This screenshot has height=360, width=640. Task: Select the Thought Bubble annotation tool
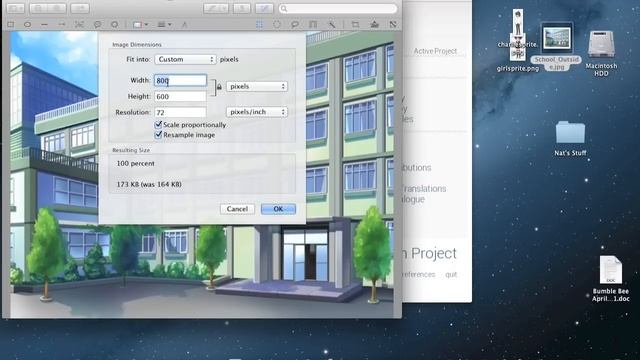pyautogui.click(x=115, y=24)
